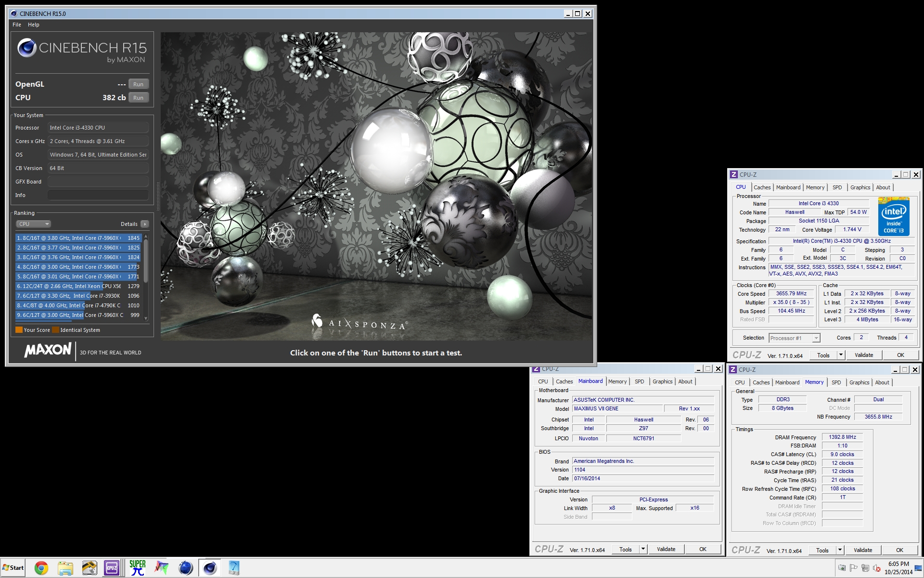Switch to CPU-Z taskbar icon
This screenshot has height=578, width=924.
tap(112, 568)
